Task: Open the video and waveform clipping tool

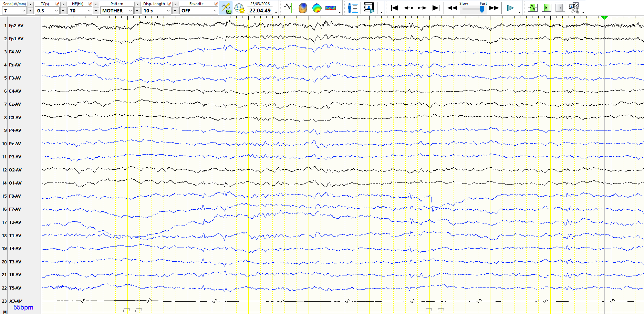Action: [x=574, y=8]
